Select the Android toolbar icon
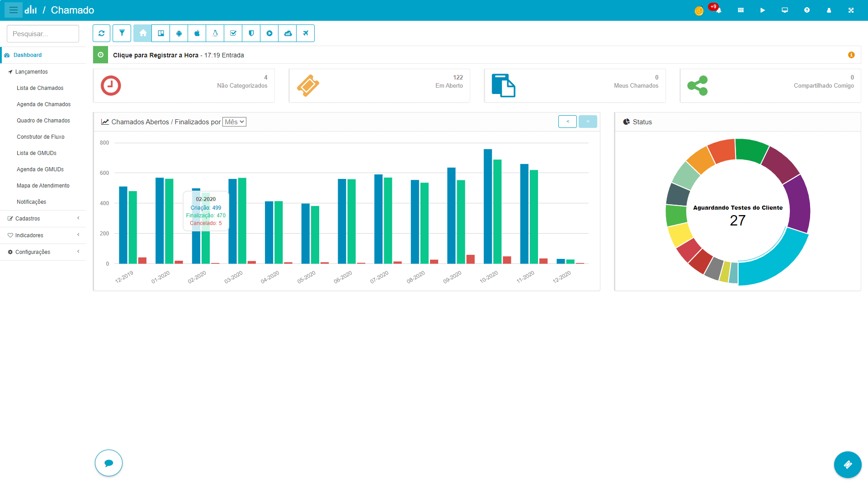 pyautogui.click(x=179, y=33)
